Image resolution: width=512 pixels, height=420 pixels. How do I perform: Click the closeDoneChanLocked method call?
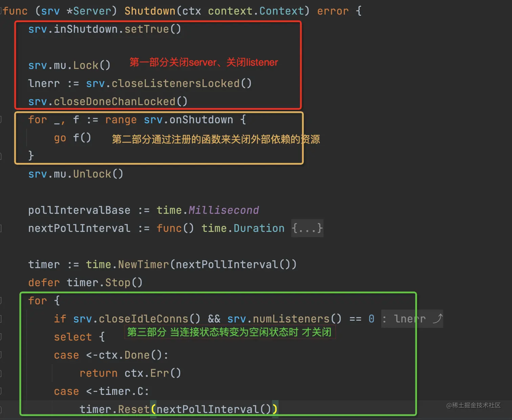click(x=115, y=101)
